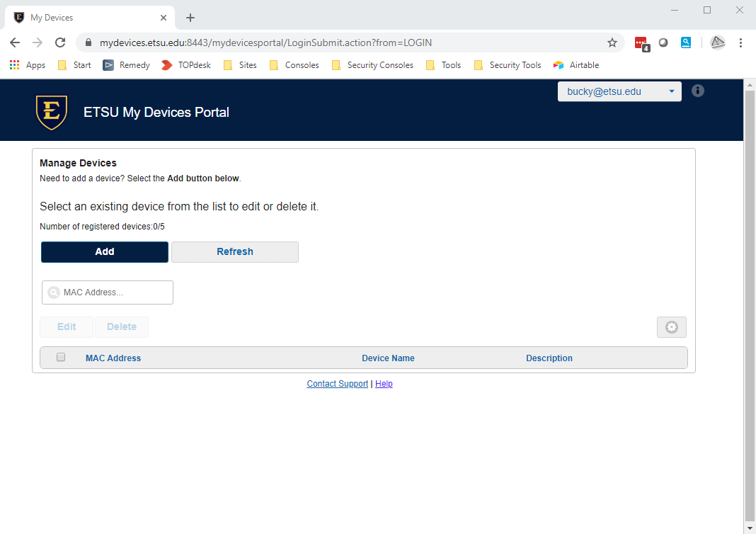Sort devices by MAC Address column
Screen dimensions: 756x534
(113, 358)
